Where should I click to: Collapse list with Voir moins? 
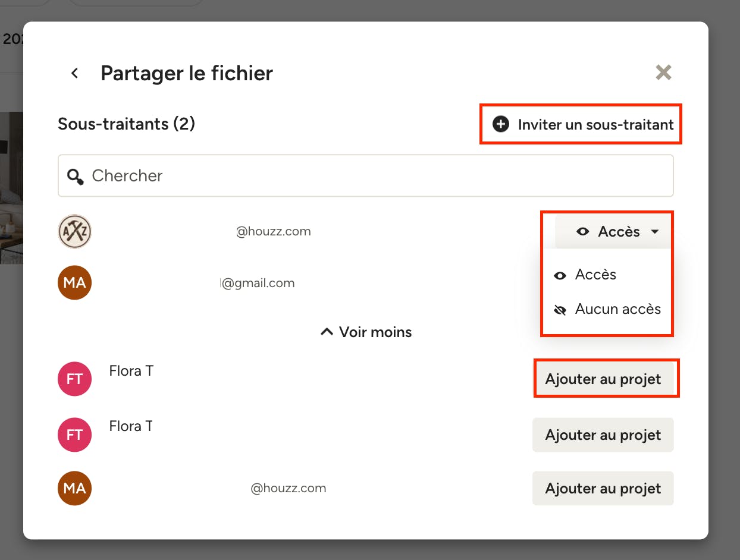(366, 332)
